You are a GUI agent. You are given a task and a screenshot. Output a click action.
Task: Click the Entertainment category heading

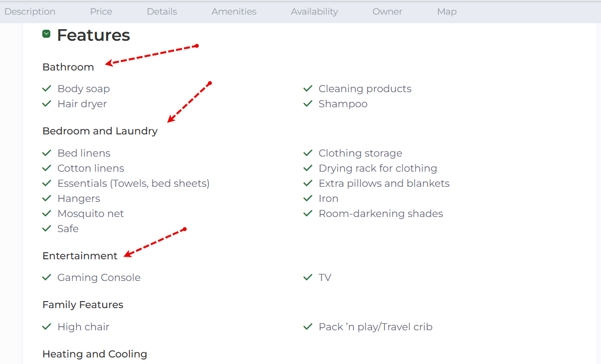click(80, 256)
